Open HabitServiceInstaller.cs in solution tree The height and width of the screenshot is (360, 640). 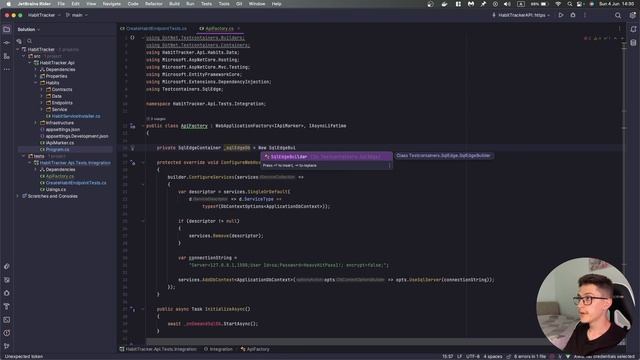(73, 116)
